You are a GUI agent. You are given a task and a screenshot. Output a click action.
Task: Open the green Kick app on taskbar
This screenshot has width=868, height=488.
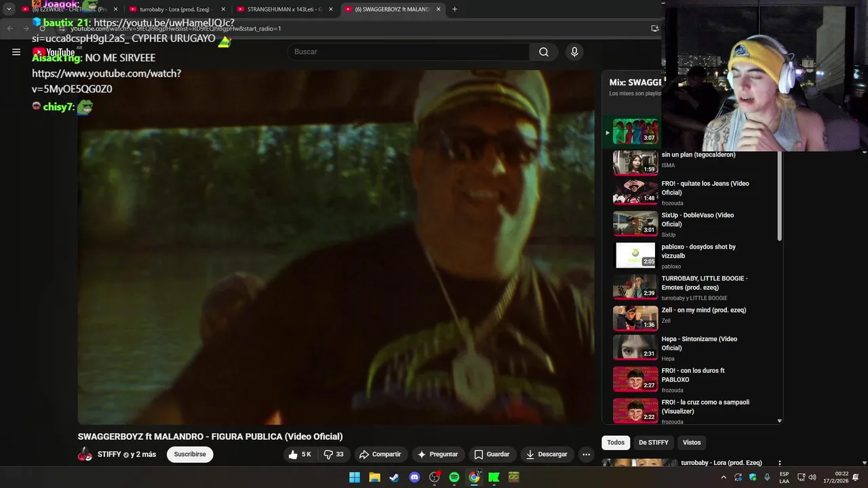point(494,477)
